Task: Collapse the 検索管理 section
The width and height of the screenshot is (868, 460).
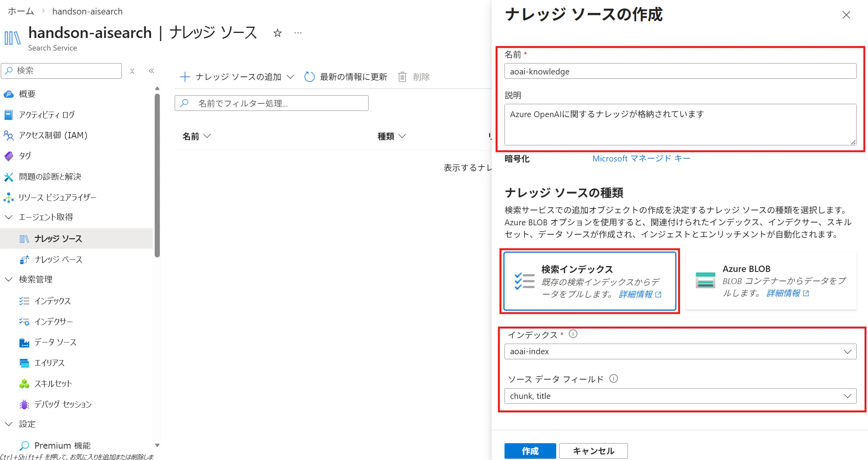Action: (9, 279)
